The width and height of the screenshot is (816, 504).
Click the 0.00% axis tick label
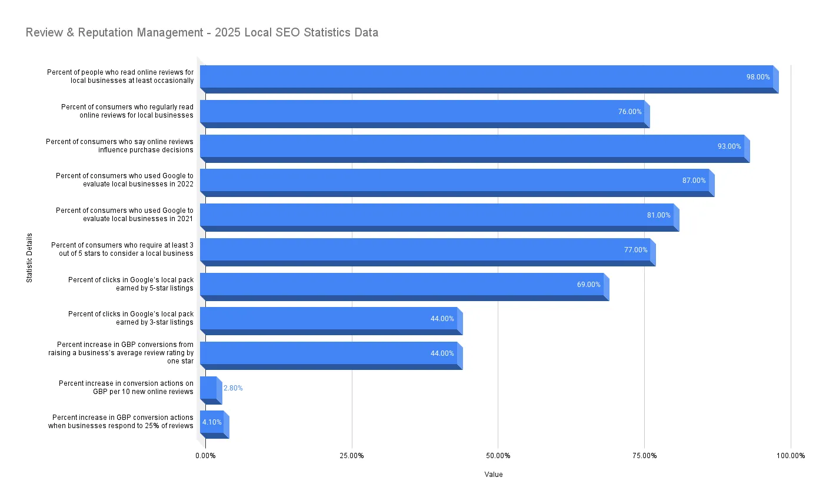pos(205,456)
